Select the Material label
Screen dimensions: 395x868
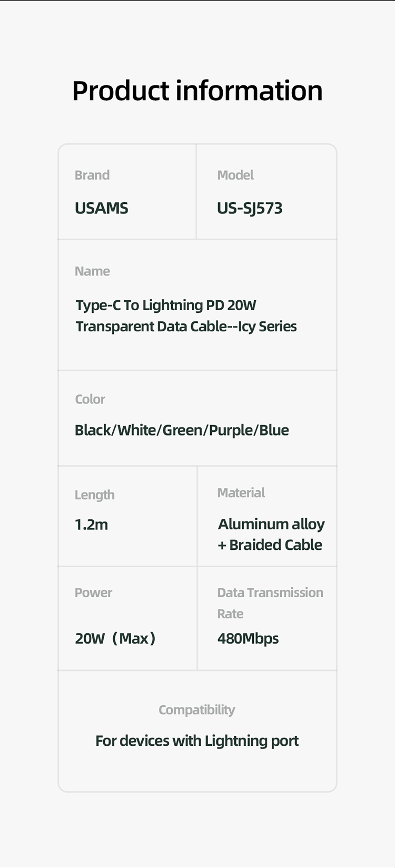pyautogui.click(x=241, y=493)
